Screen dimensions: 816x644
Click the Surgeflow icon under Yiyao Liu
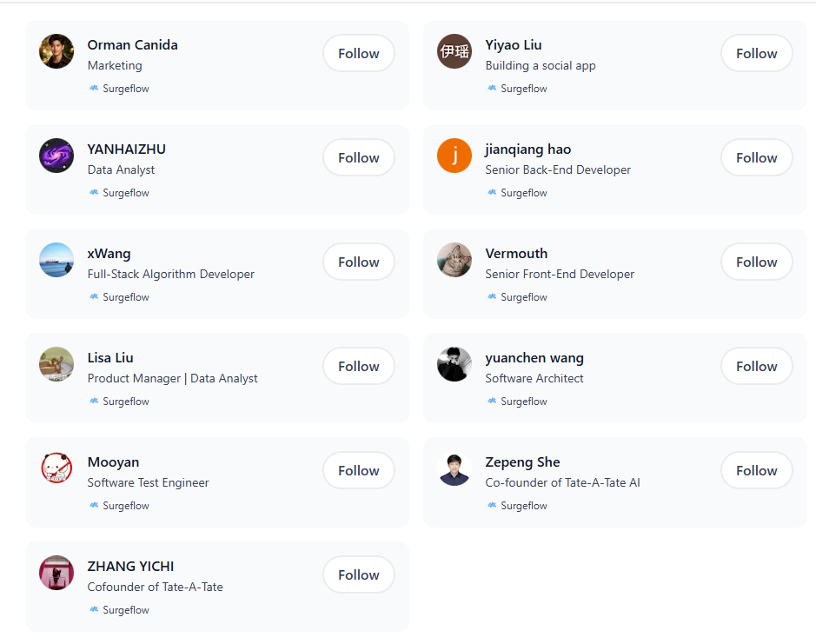pos(492,88)
